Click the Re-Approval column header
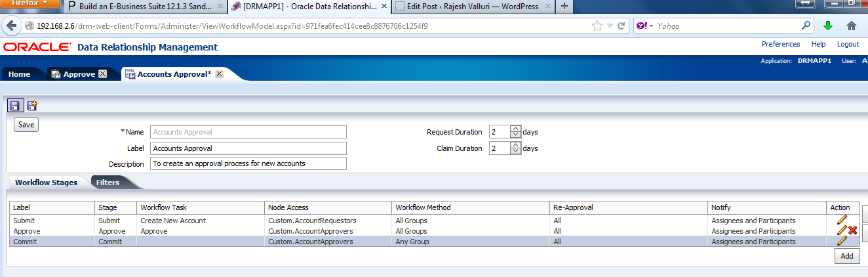 point(629,207)
